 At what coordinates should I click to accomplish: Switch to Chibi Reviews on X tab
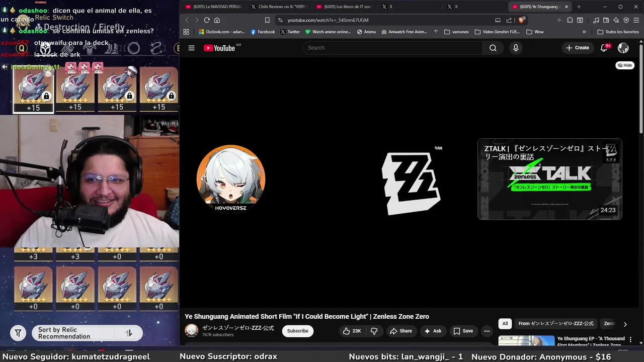tap(278, 7)
